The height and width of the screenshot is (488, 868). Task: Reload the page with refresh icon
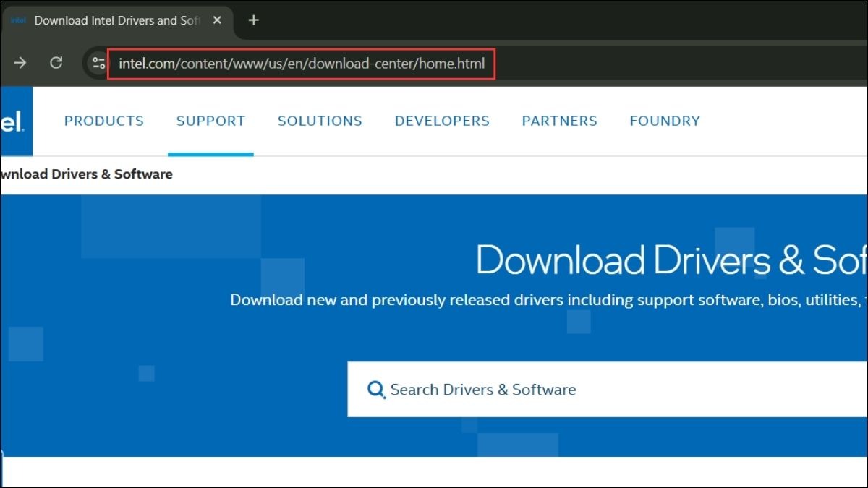pyautogui.click(x=56, y=63)
